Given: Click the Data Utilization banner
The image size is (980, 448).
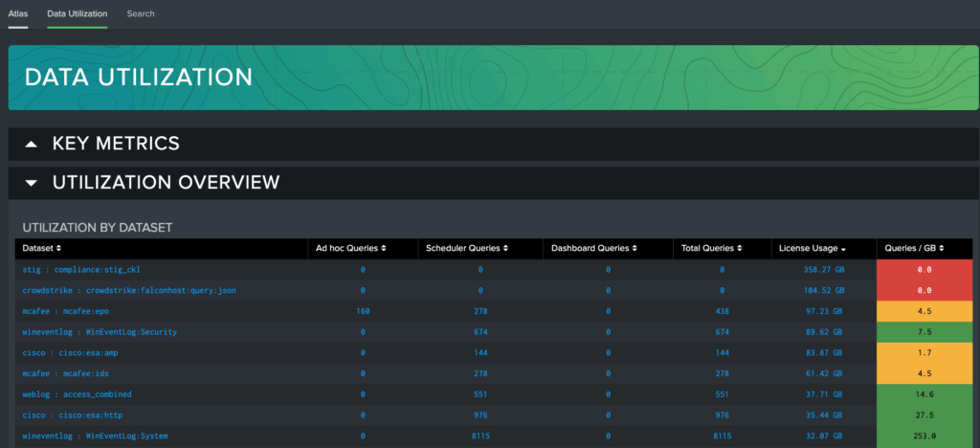Looking at the screenshot, I should [x=494, y=78].
